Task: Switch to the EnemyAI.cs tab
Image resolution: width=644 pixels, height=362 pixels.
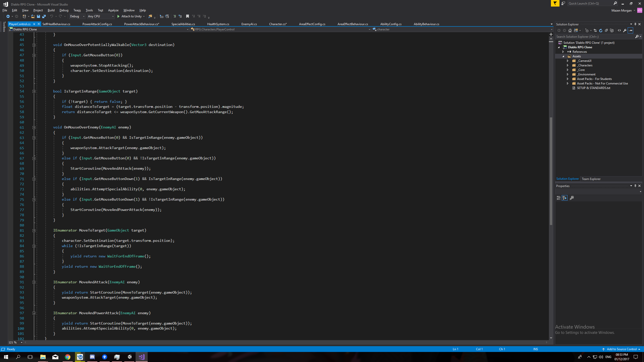Action: pyautogui.click(x=249, y=24)
